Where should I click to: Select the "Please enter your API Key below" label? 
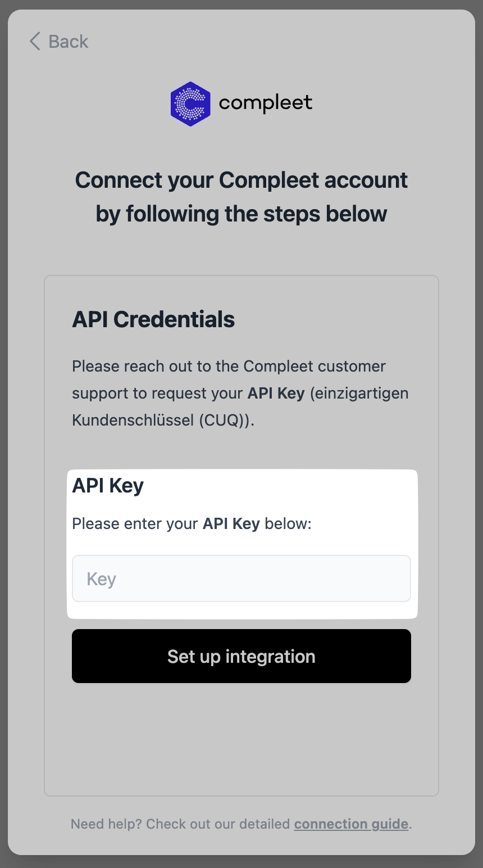click(x=192, y=524)
